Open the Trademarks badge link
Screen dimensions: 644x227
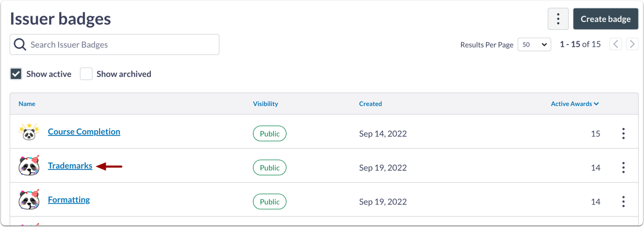[70, 166]
